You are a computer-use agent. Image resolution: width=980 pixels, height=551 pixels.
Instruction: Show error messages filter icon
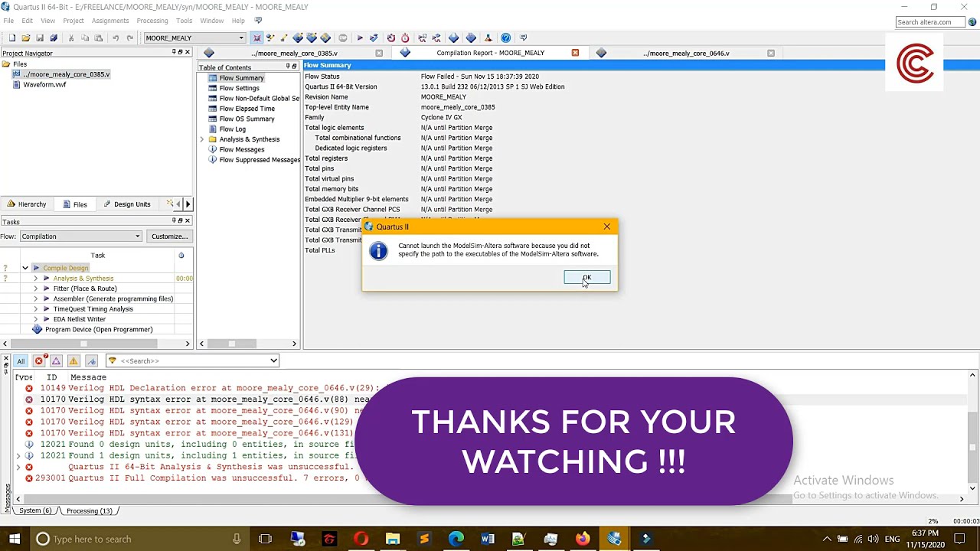(x=38, y=360)
